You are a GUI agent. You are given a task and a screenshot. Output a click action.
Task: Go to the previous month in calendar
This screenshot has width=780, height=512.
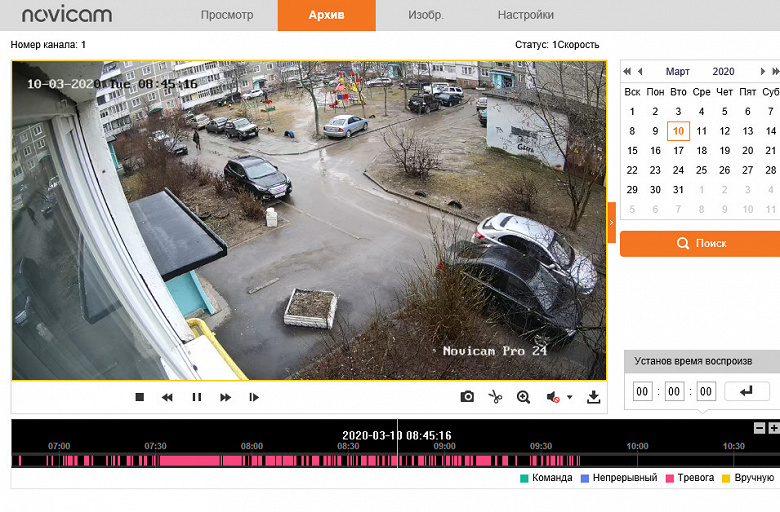(640, 71)
